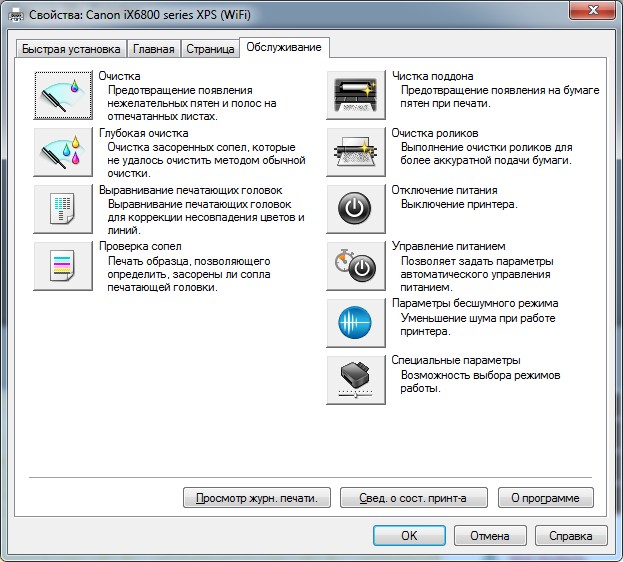The height and width of the screenshot is (562, 623).
Task: Open Специальные параметры custom settings icon
Action: tap(356, 379)
